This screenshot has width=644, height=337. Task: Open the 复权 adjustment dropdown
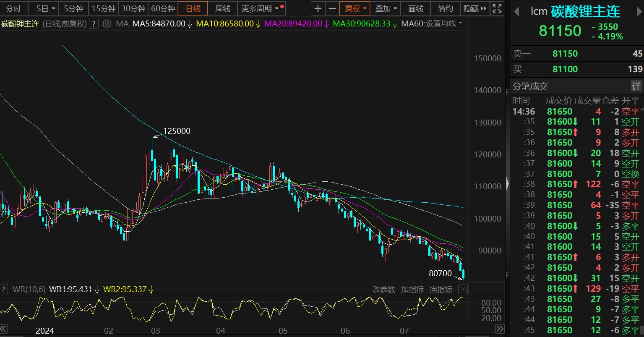[x=355, y=8]
